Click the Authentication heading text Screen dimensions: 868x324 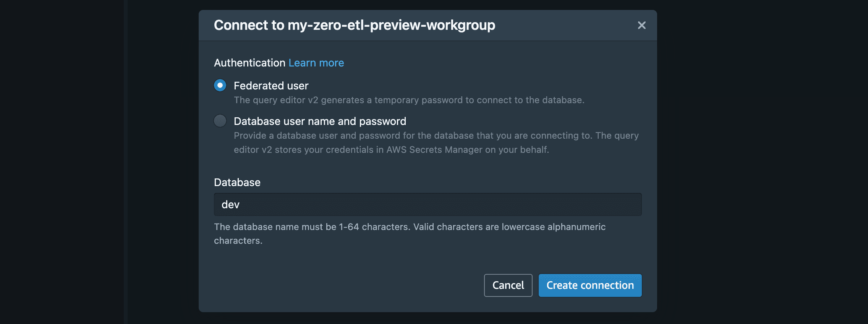[x=249, y=63]
